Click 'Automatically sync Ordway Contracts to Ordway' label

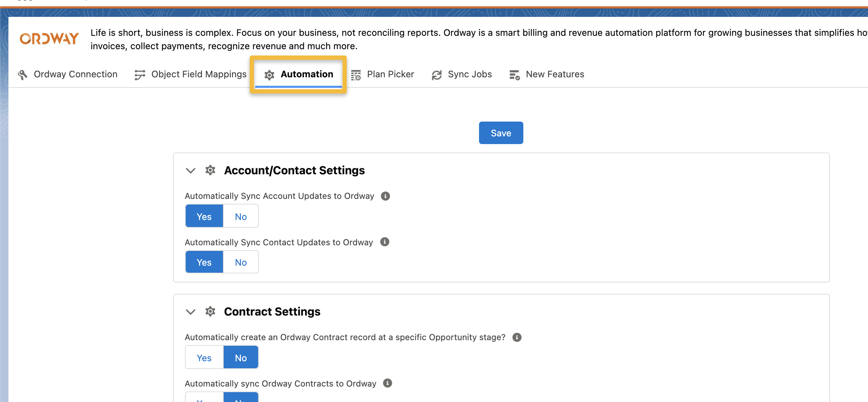pyautogui.click(x=281, y=384)
